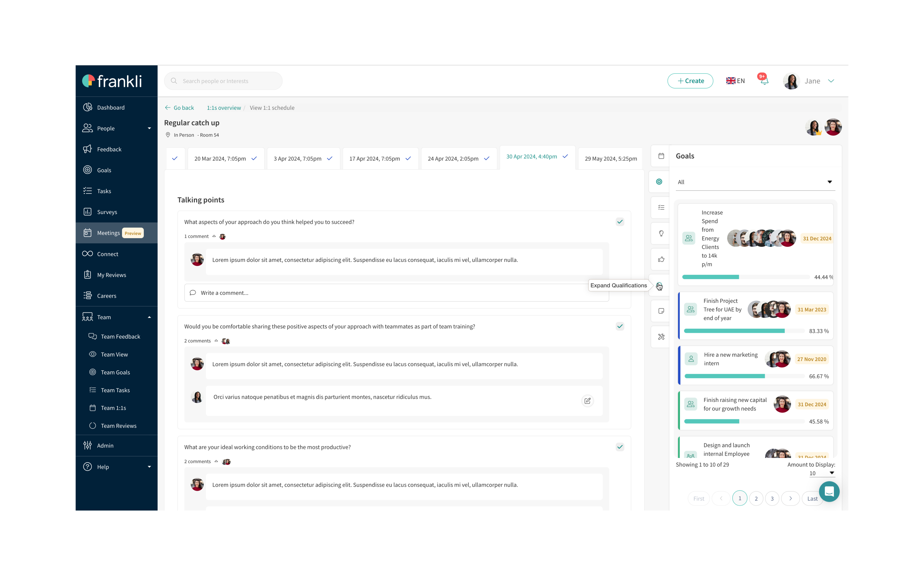Image resolution: width=924 pixels, height=575 pixels.
Task: Click the Write a comment field
Action: (x=396, y=293)
